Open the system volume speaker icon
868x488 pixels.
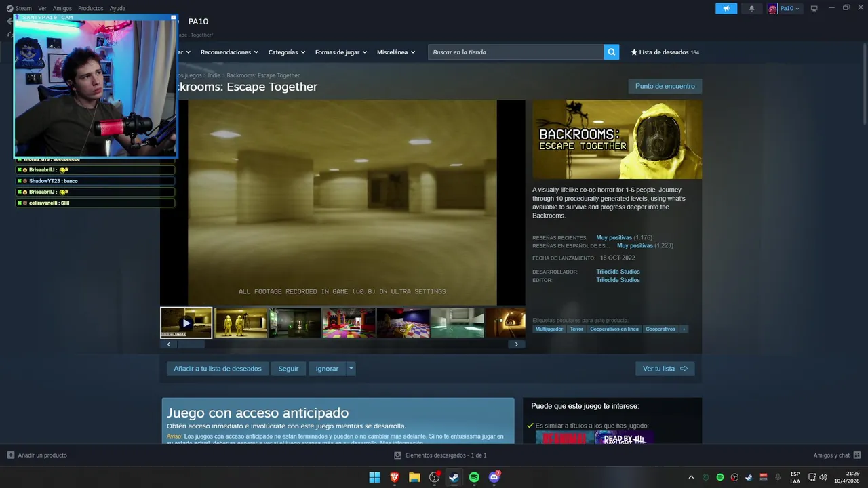pyautogui.click(x=823, y=477)
